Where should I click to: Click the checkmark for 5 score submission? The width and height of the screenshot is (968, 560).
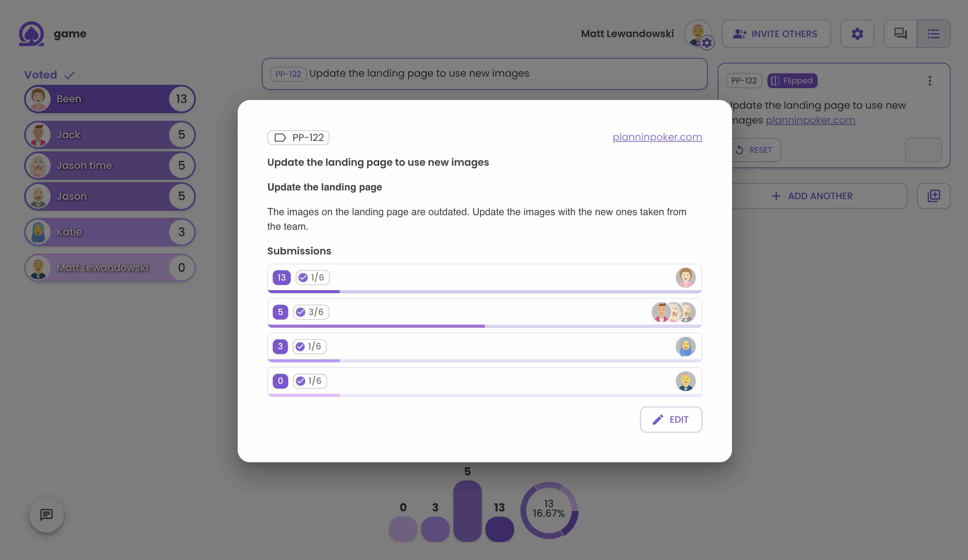[x=300, y=311]
